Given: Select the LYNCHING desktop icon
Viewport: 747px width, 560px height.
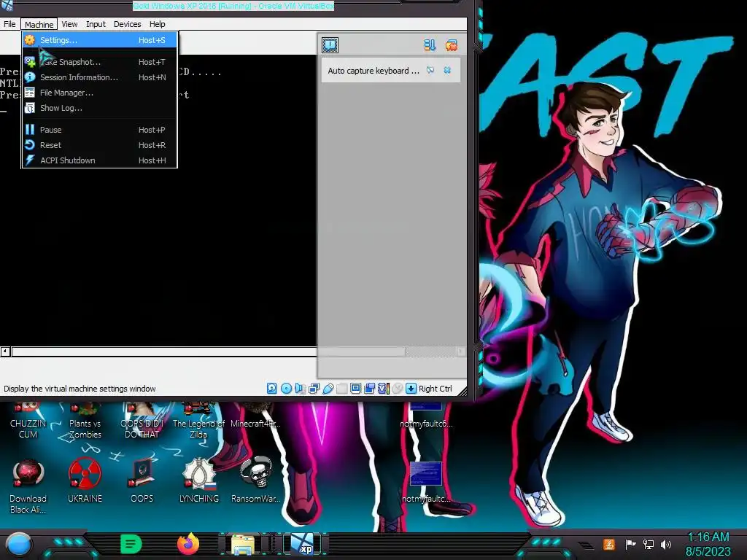Looking at the screenshot, I should pos(198,480).
